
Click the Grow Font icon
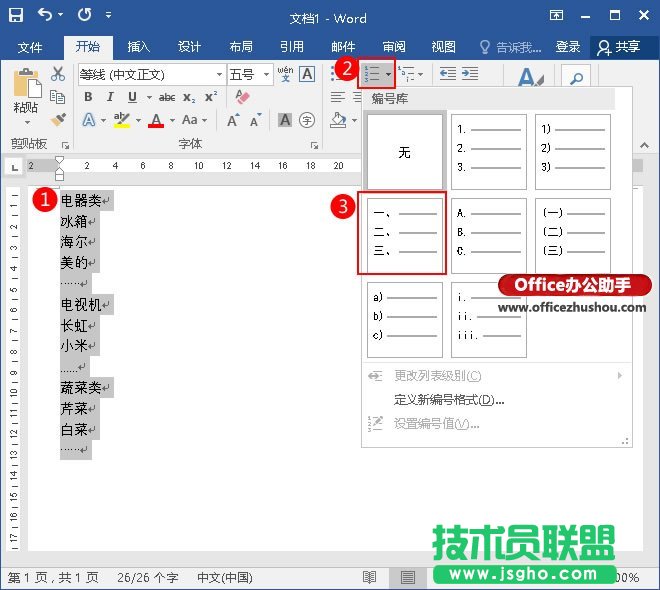[x=233, y=120]
